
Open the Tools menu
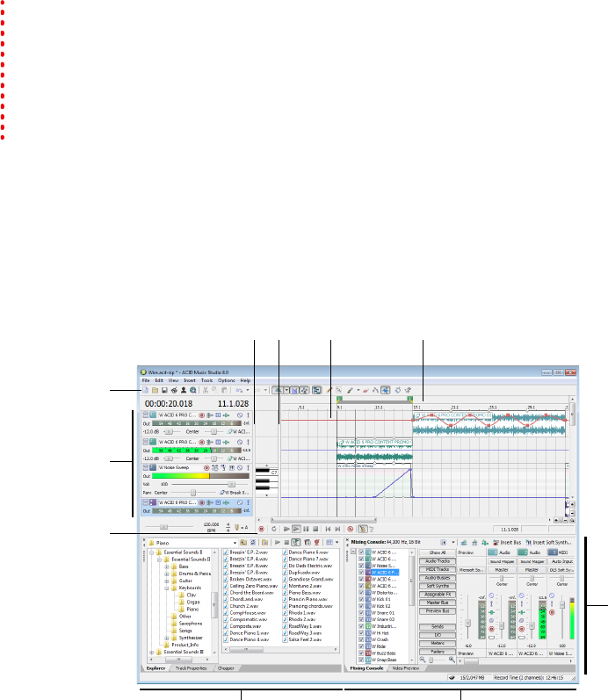click(206, 381)
